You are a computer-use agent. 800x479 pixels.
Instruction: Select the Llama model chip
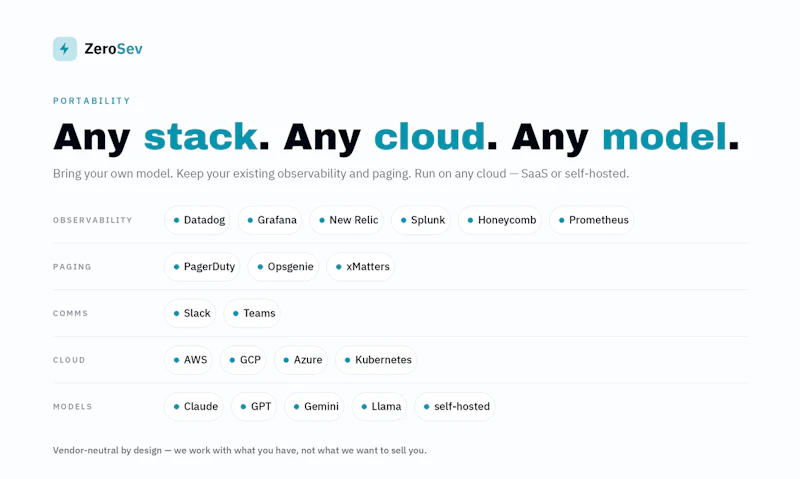(x=379, y=407)
